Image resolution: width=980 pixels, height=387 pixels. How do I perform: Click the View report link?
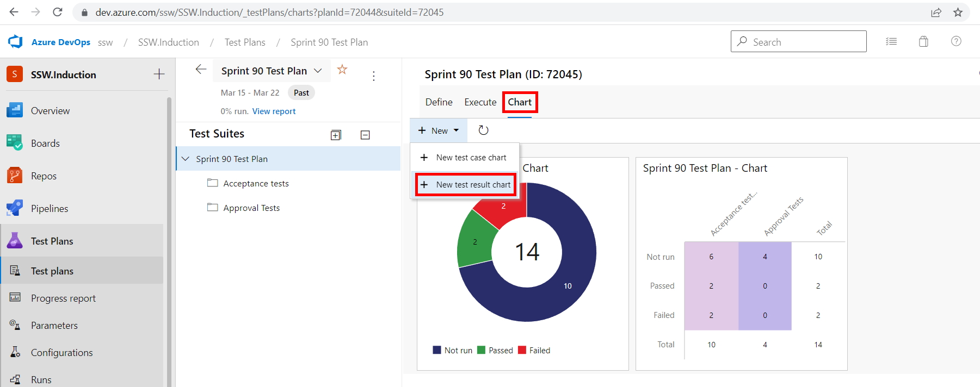pyautogui.click(x=274, y=111)
